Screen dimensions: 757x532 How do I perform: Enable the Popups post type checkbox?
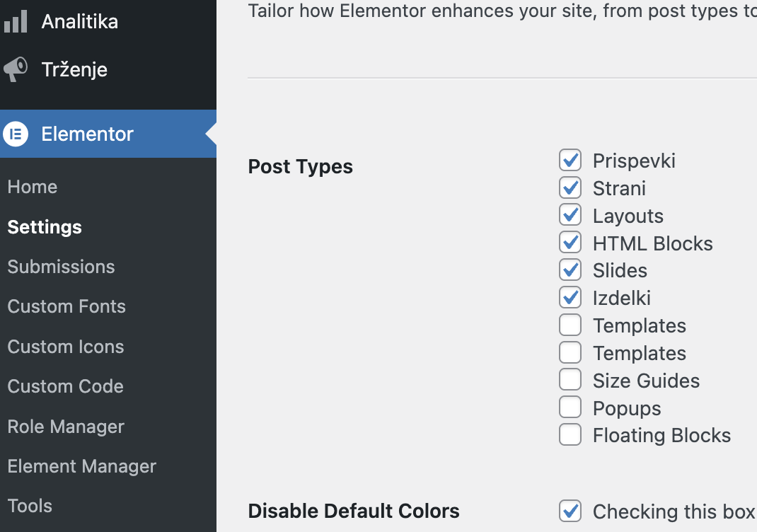(x=570, y=407)
